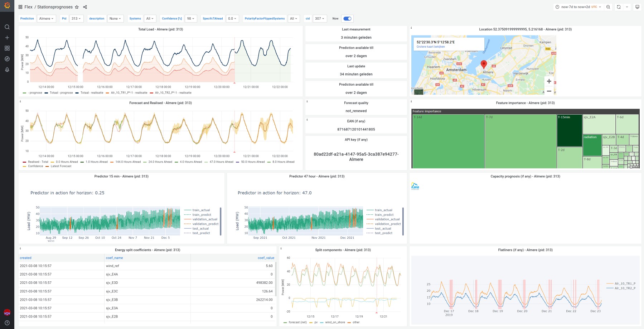Open PolarityFactorFlippedSystems All dropdown

pyautogui.click(x=294, y=19)
